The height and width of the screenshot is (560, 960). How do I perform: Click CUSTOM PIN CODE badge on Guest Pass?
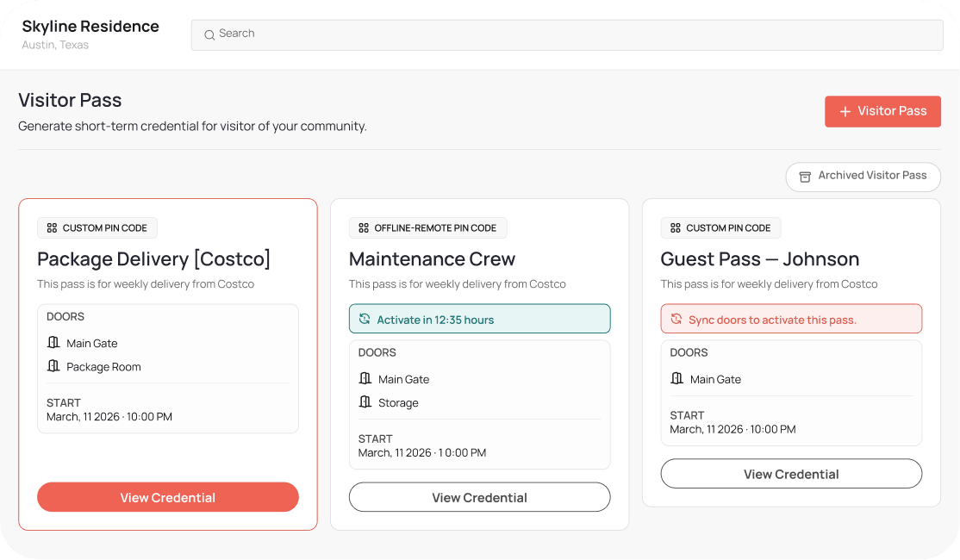720,227
